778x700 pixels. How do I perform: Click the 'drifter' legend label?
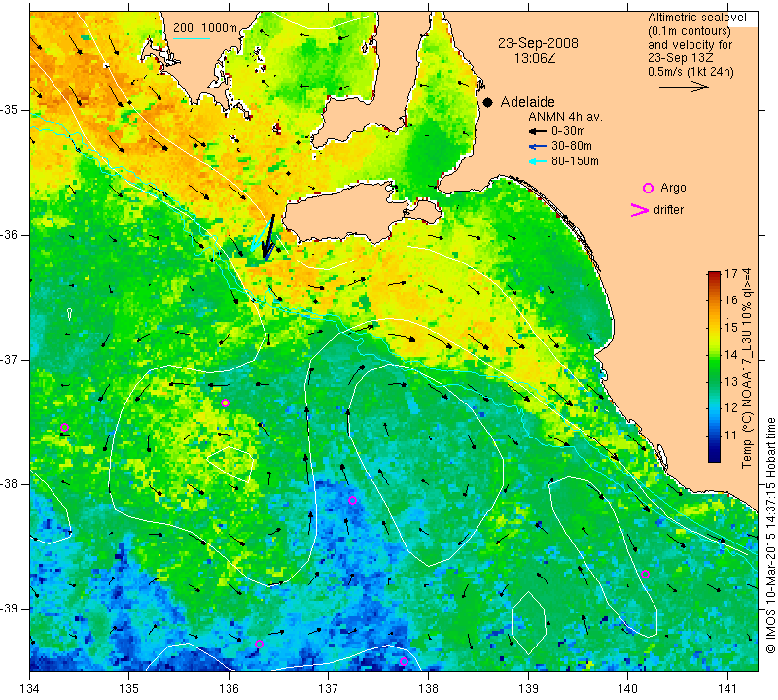coord(668,210)
